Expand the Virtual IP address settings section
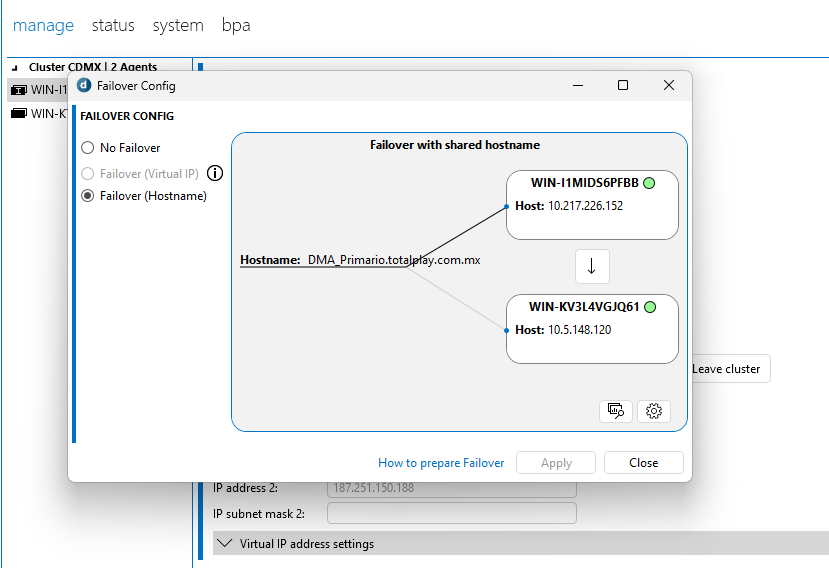 225,544
